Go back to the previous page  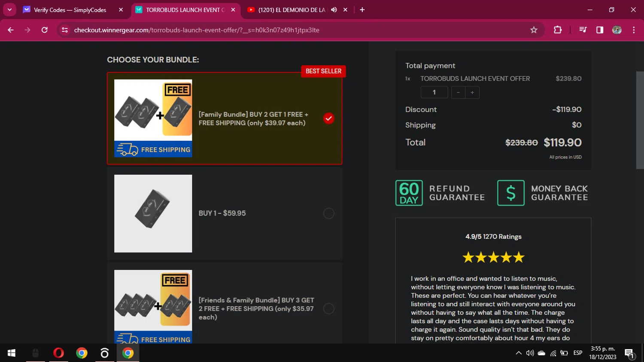(11, 30)
